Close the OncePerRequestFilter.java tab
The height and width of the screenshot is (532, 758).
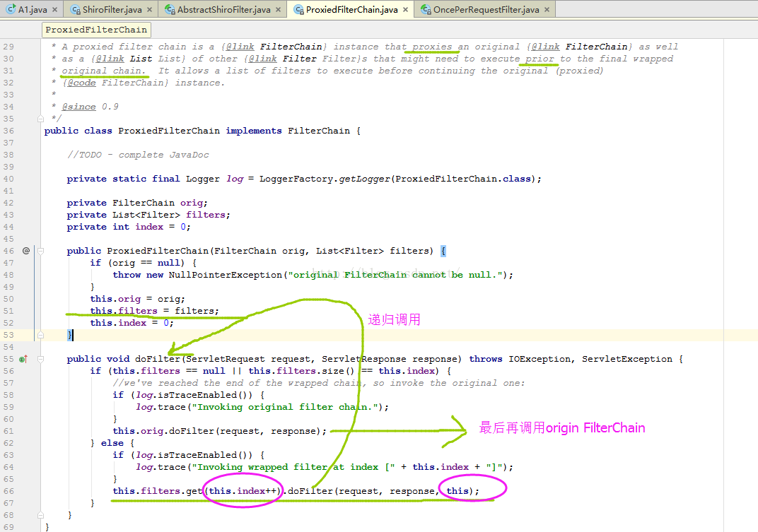point(547,10)
